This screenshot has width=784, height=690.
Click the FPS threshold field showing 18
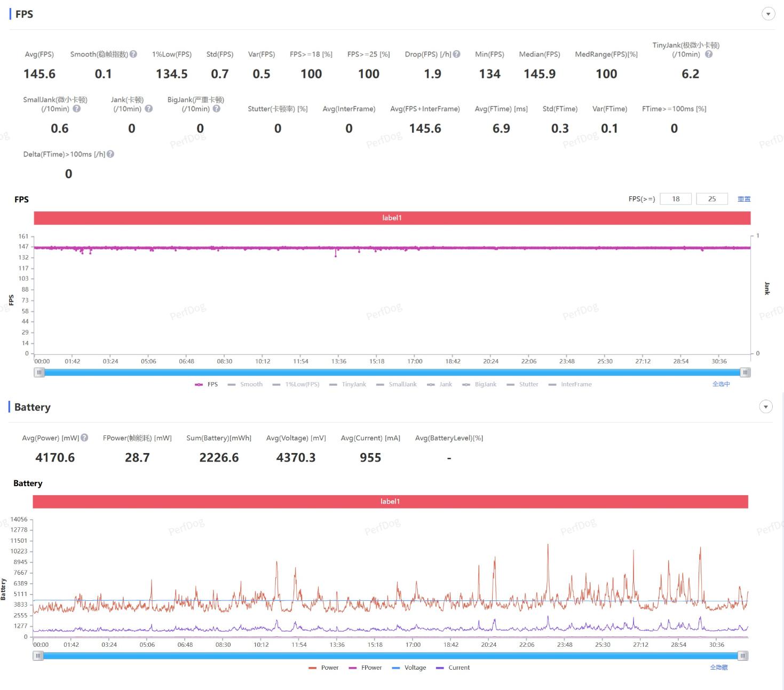point(676,199)
